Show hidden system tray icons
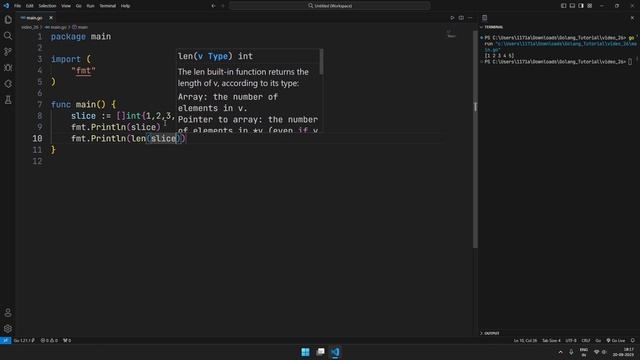Image resolution: width=640 pixels, height=360 pixels. pos(560,352)
